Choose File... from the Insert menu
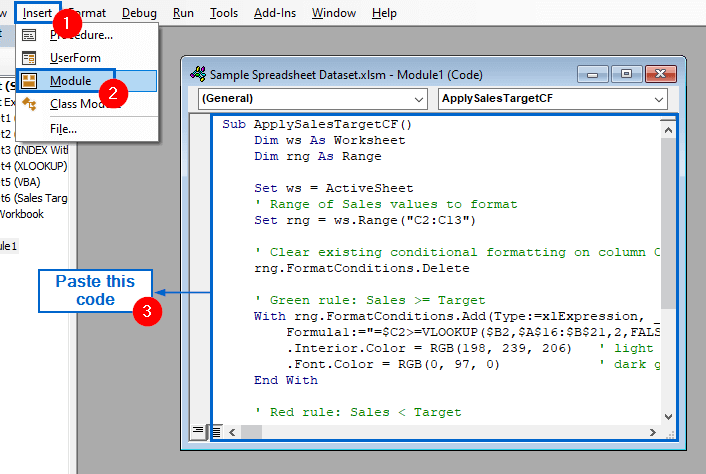 pos(63,128)
